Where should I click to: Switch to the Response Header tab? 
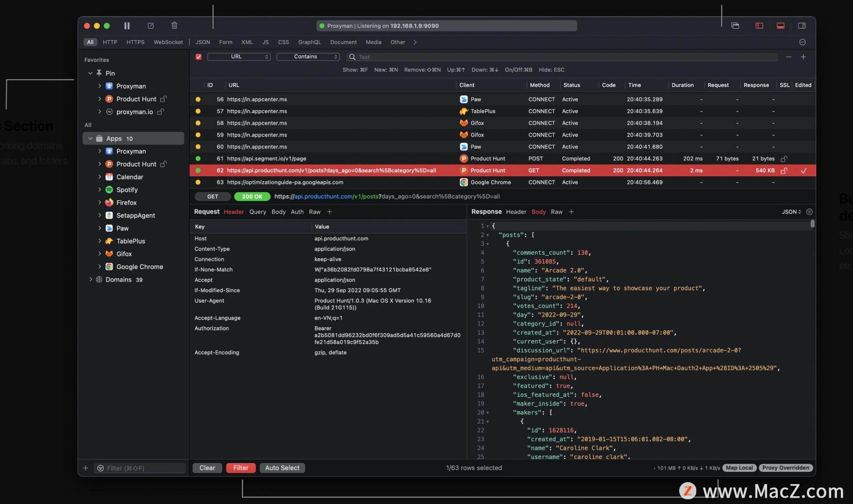coord(516,212)
